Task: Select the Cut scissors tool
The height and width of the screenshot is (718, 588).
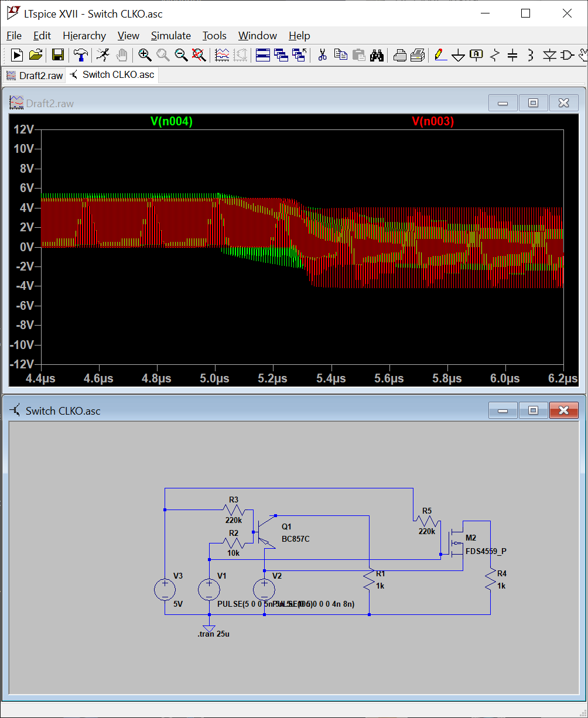Action: (322, 55)
